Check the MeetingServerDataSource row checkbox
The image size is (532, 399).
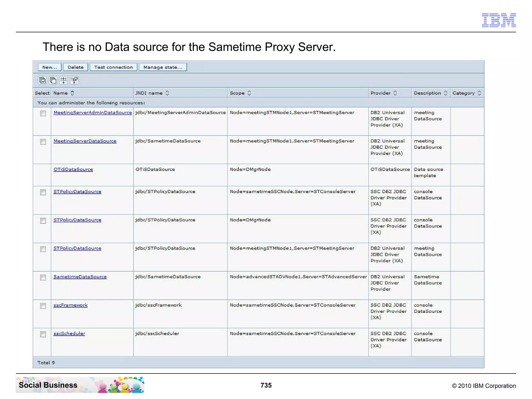coord(43,142)
